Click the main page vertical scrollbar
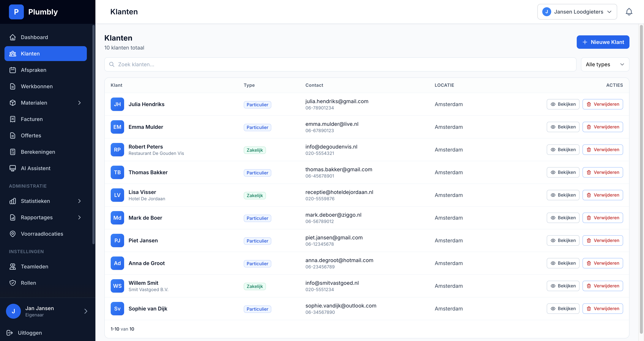 [641, 179]
